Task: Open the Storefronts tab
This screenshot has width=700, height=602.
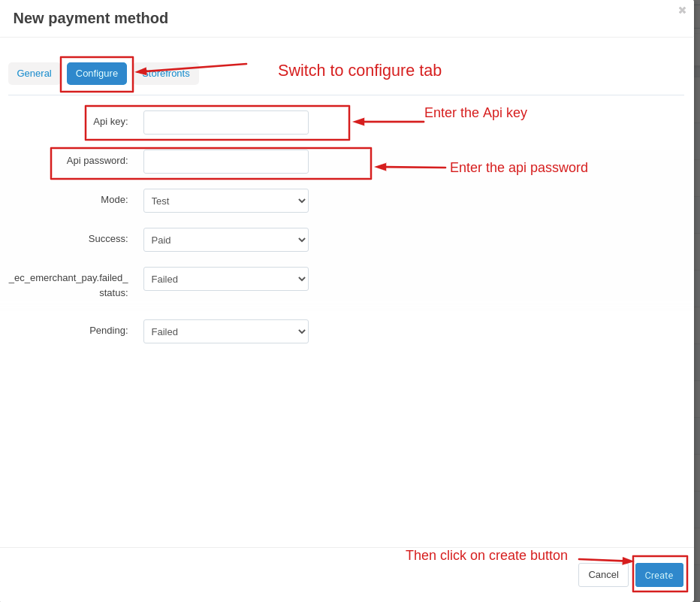Action: click(x=166, y=73)
